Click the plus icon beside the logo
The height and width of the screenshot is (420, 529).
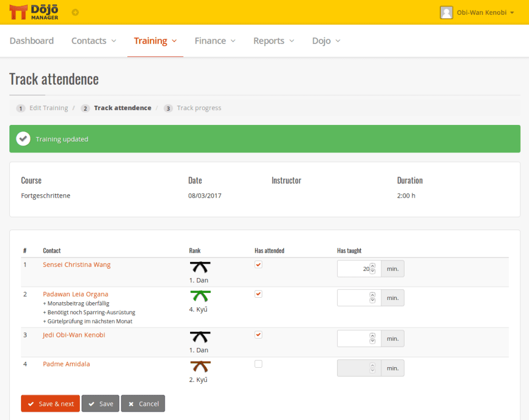coord(75,12)
